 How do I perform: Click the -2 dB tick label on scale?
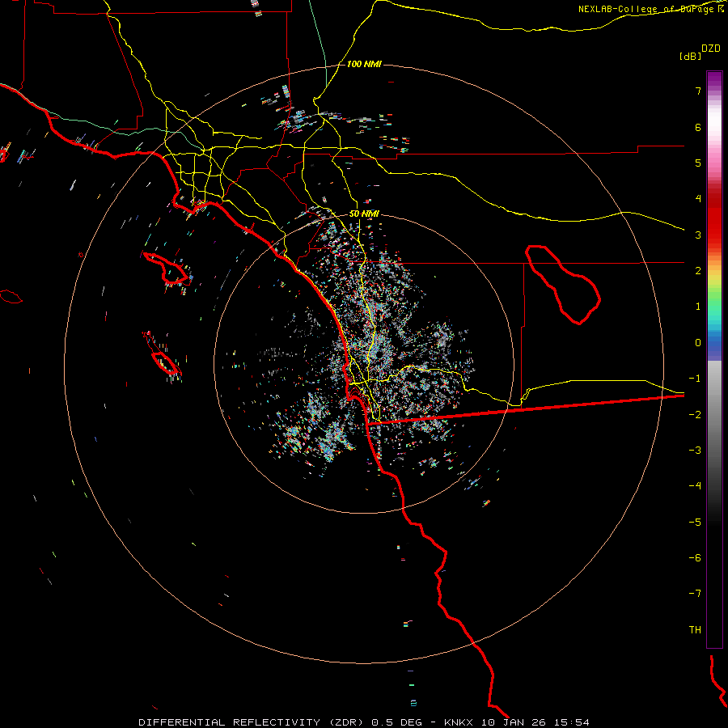(695, 415)
